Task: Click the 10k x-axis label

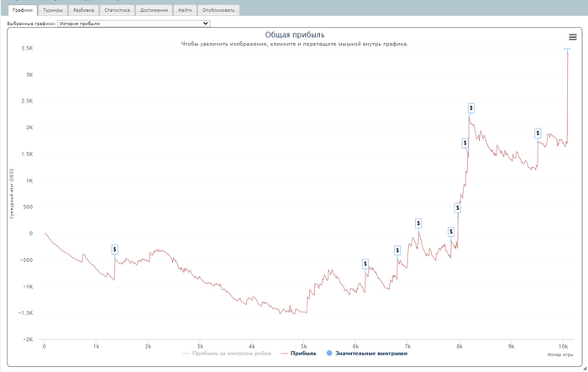Action: point(563,347)
